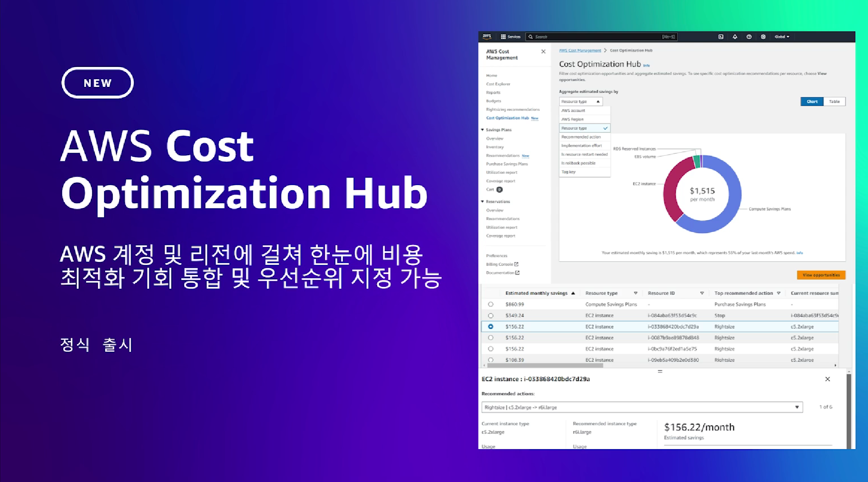The image size is (868, 482).
Task: Open Cost Optimization Hub sidebar link
Action: [508, 118]
